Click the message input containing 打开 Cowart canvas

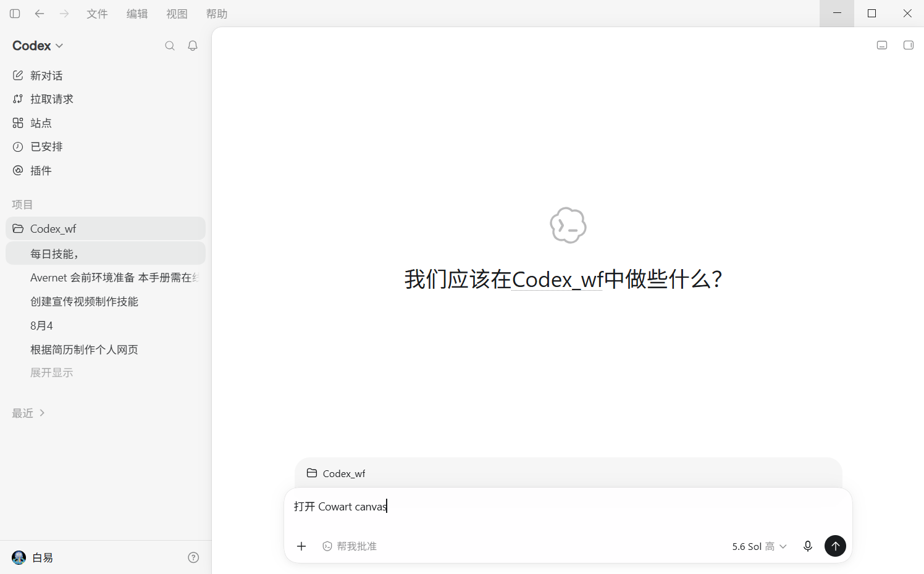568,507
